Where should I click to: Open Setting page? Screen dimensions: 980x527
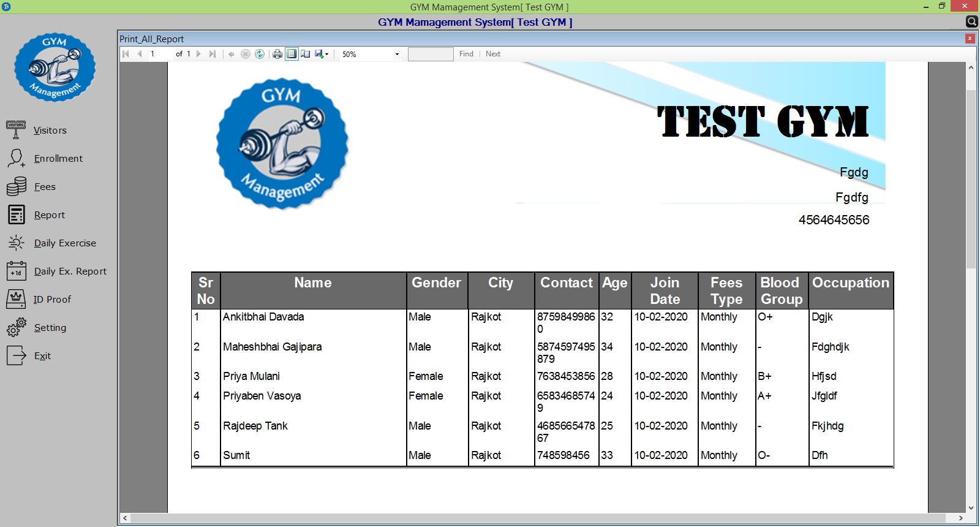[50, 328]
